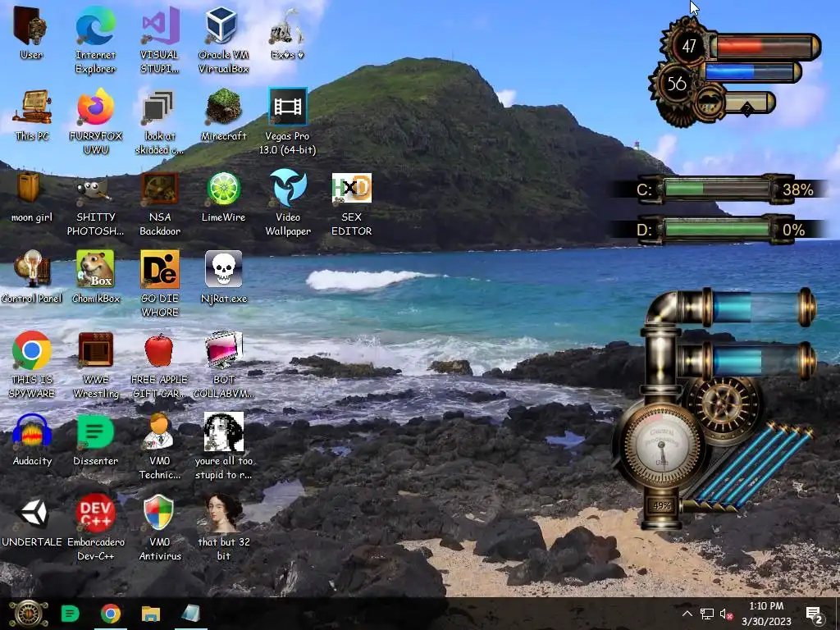Launch the Internet Explorer Edge shortcut
The height and width of the screenshot is (630, 840).
tap(95, 40)
